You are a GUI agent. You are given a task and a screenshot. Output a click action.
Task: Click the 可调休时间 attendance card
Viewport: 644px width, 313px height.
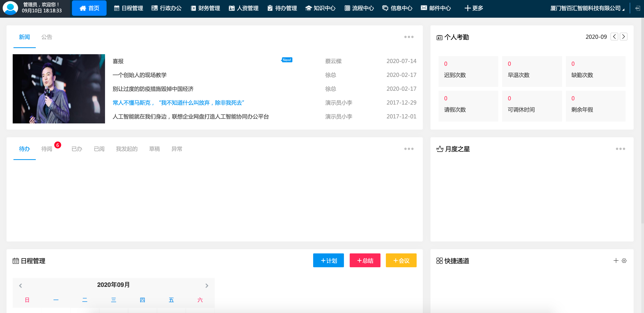click(532, 106)
